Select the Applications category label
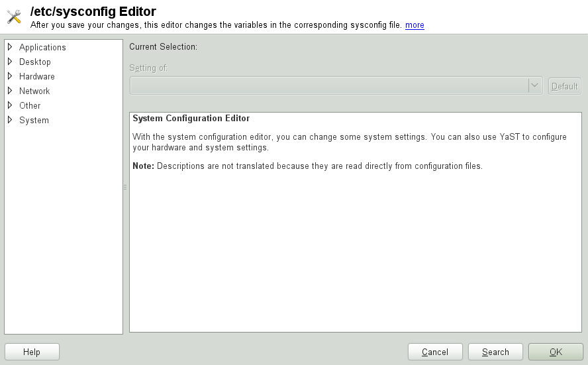This screenshot has height=365, width=588. [42, 47]
